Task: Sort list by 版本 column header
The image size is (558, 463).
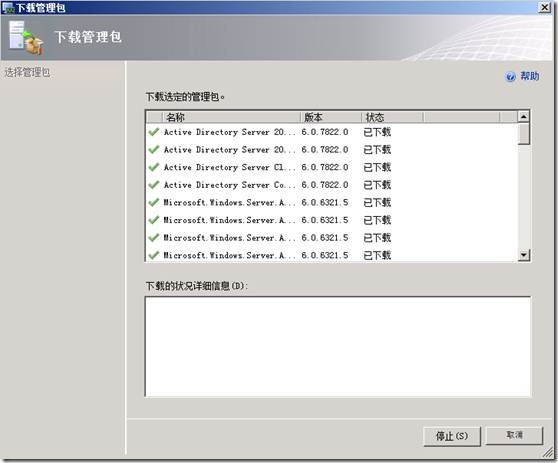Action: click(331, 117)
